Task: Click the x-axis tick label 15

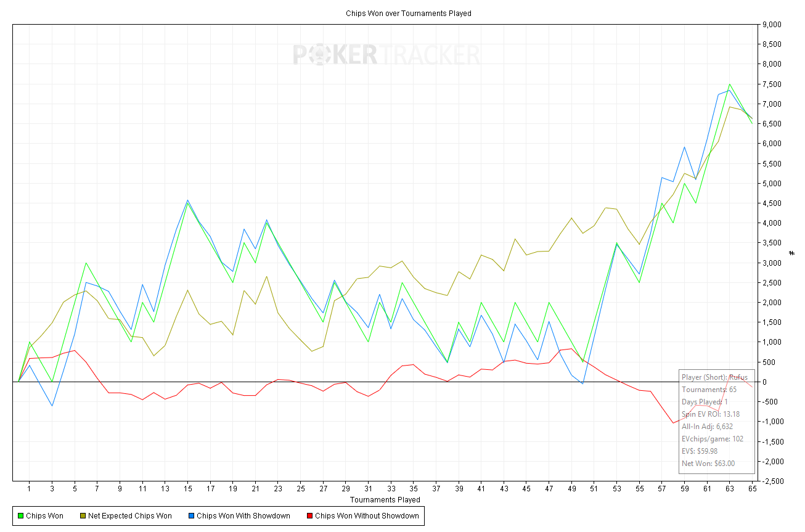Action: 187,489
